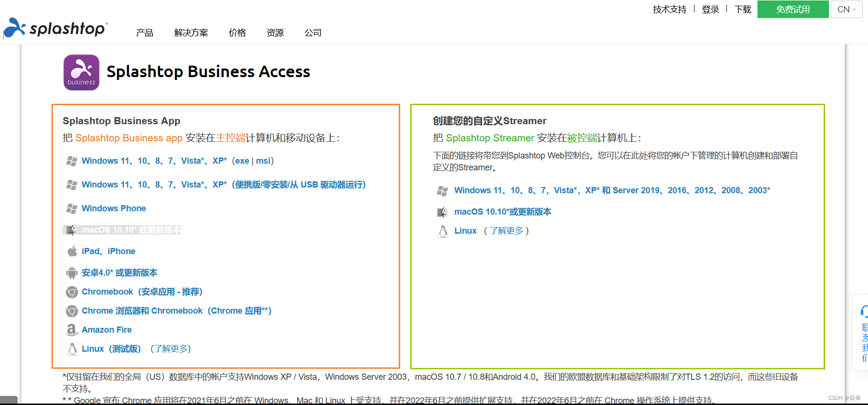Open the 资源 menu

point(275,33)
